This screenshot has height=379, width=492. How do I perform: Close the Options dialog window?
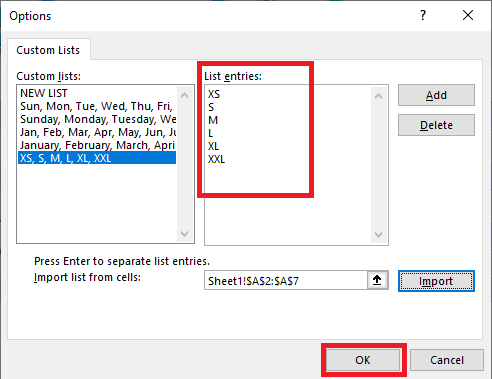tap(468, 15)
